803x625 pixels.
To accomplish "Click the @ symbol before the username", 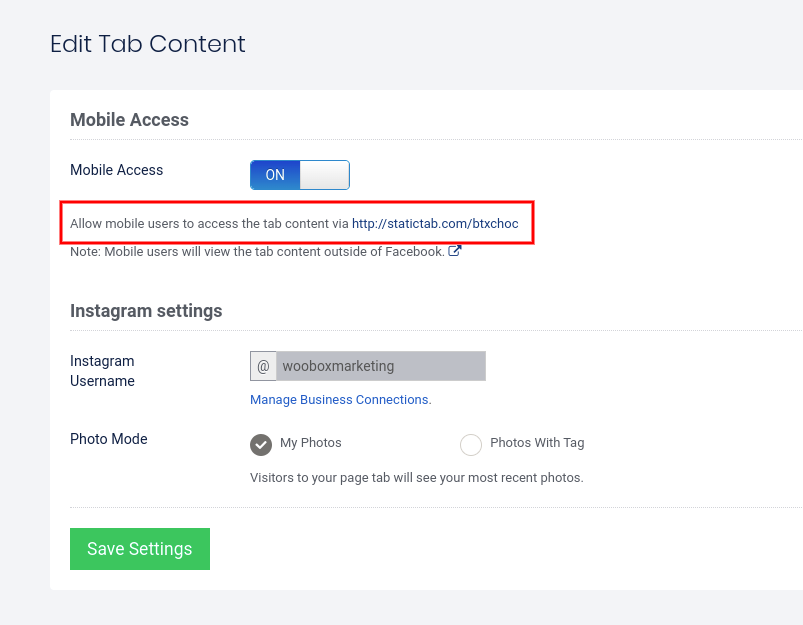I will click(x=263, y=366).
